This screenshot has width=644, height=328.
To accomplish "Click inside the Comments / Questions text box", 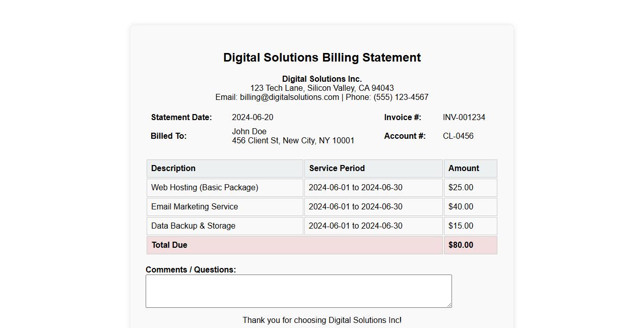I will click(x=298, y=291).
